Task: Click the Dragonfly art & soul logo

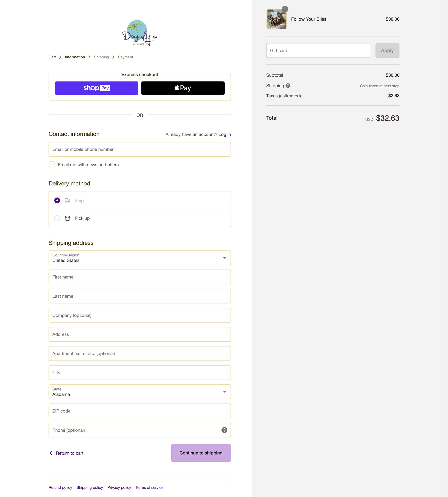Action: click(x=139, y=33)
